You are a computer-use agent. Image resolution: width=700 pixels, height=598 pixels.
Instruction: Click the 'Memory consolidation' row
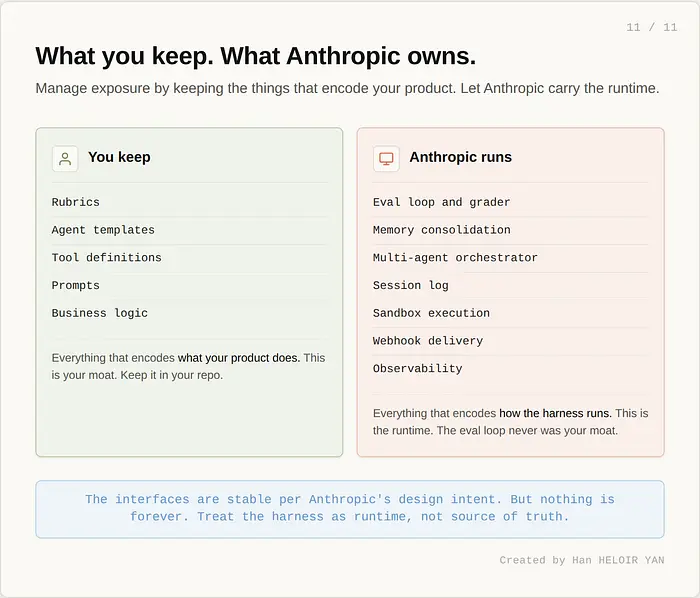point(510,230)
